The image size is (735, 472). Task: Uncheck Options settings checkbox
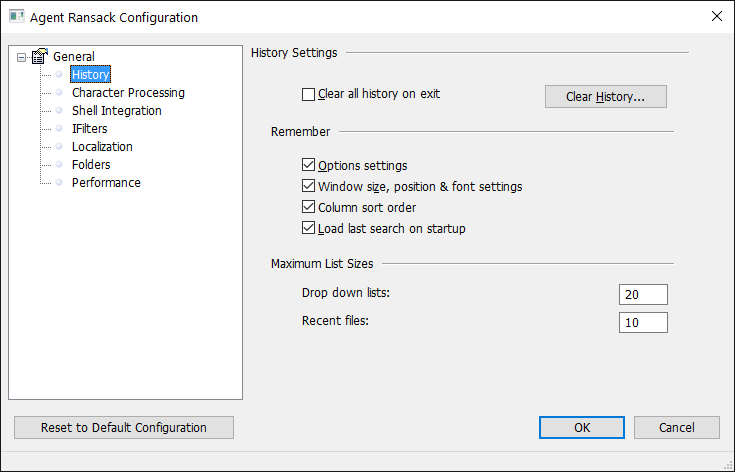(x=308, y=165)
